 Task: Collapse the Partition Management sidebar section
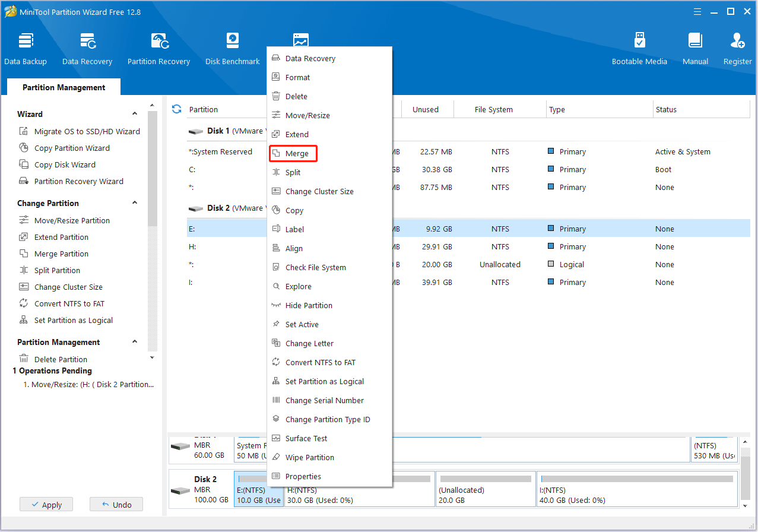(135, 342)
